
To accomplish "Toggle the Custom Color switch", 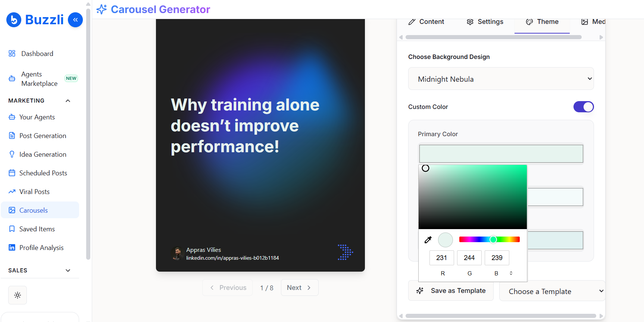I will point(584,107).
